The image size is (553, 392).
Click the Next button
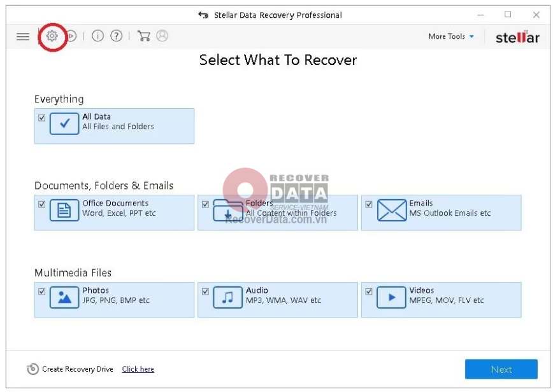pos(501,369)
